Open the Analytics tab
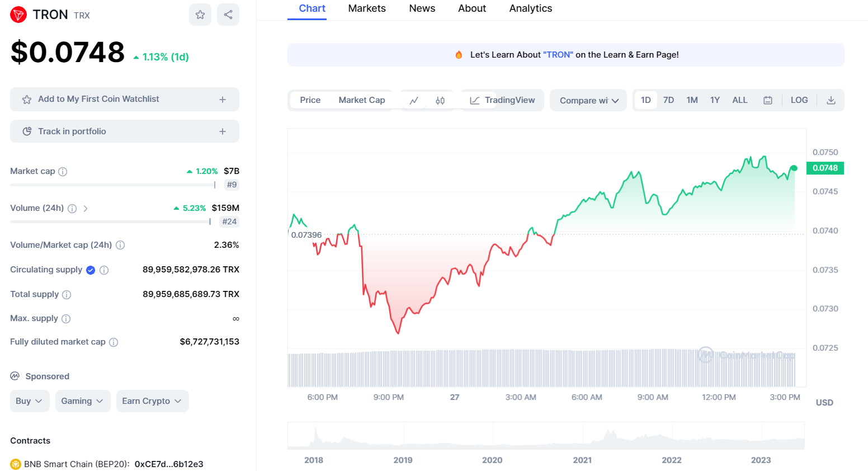This screenshot has width=868, height=471. 531,8
